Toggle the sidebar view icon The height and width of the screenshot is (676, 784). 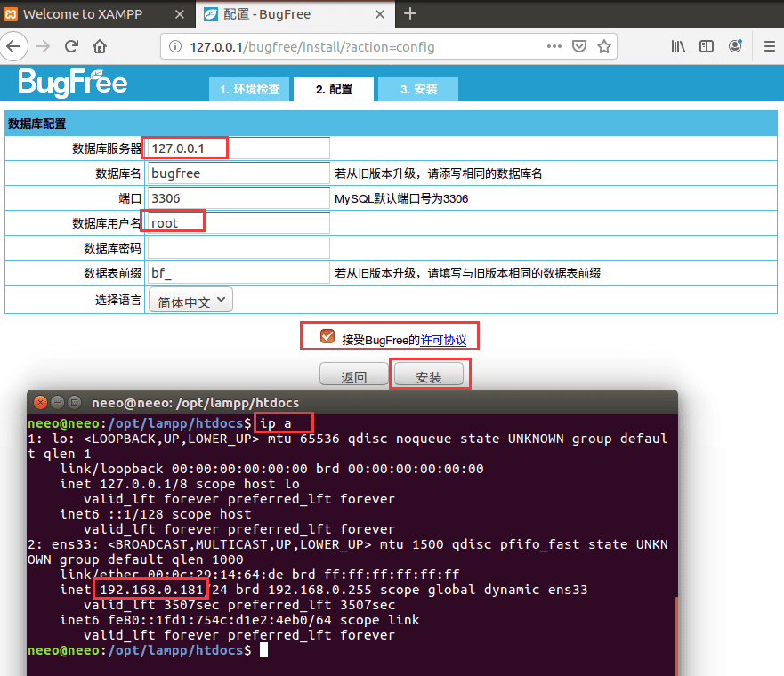point(707,46)
